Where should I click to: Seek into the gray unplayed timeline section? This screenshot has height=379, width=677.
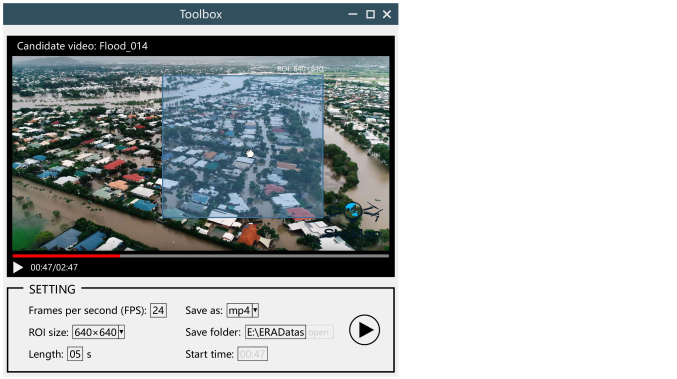[x=254, y=256]
